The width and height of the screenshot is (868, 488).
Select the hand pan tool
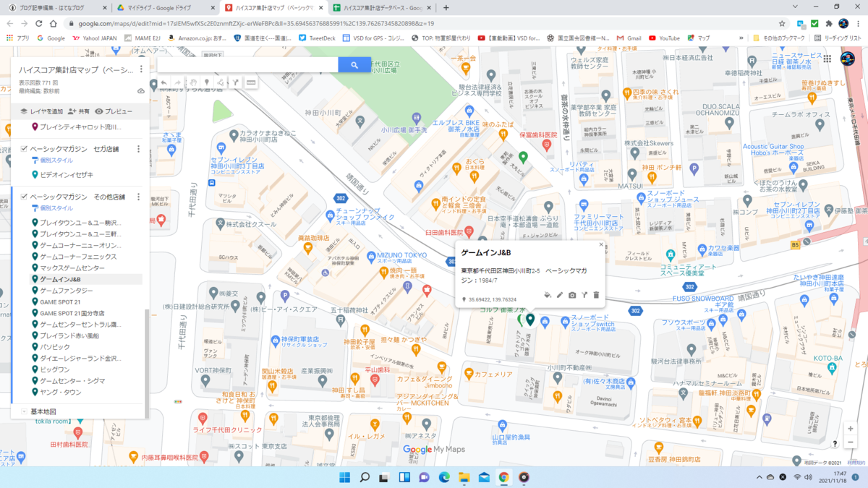(x=193, y=83)
